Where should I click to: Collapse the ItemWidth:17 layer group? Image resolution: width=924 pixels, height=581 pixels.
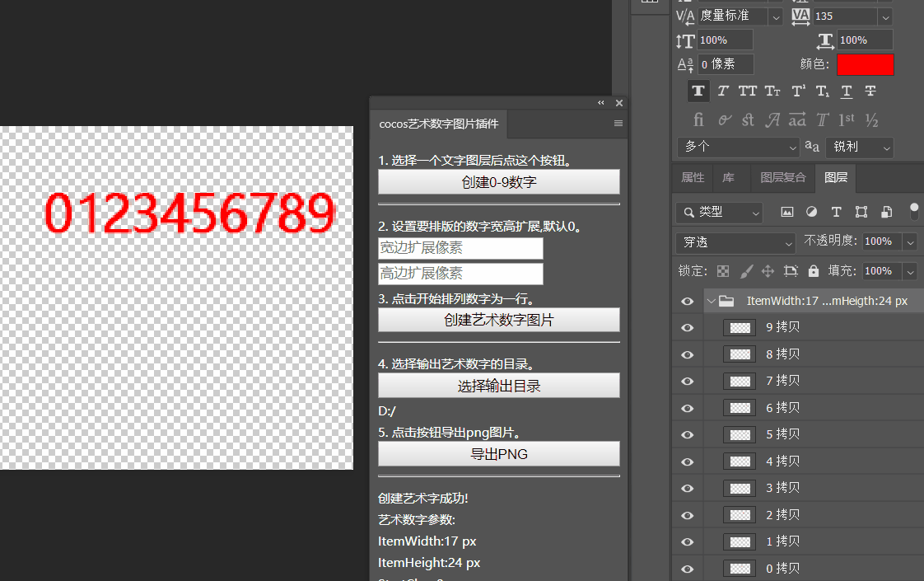(712, 302)
